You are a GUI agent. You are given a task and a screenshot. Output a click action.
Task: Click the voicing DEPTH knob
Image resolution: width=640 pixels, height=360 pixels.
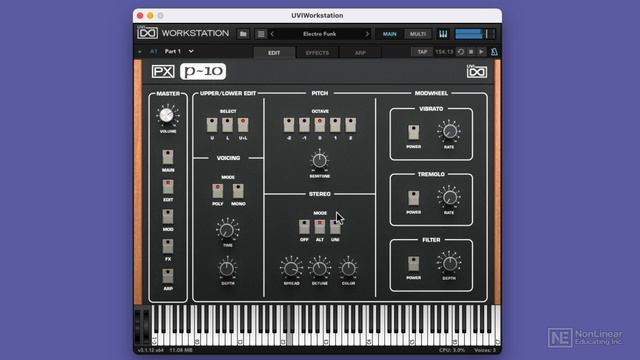[227, 269]
